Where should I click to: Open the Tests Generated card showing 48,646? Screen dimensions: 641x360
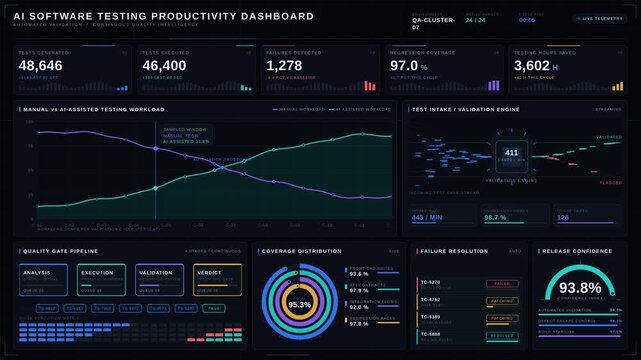coord(73,70)
